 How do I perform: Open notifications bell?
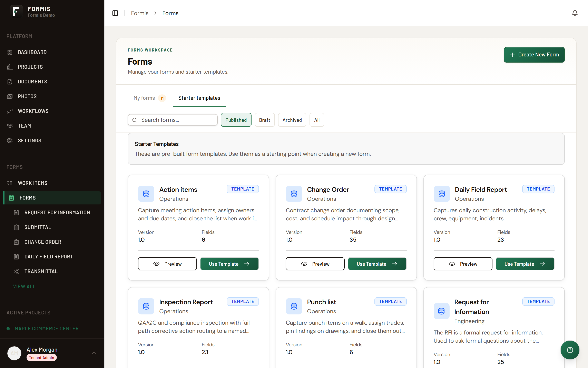tap(575, 13)
